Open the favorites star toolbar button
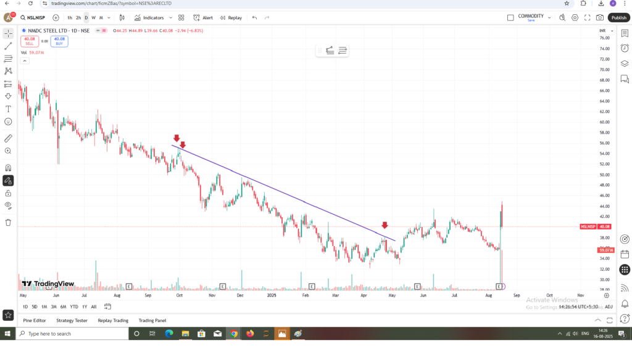 (8, 315)
